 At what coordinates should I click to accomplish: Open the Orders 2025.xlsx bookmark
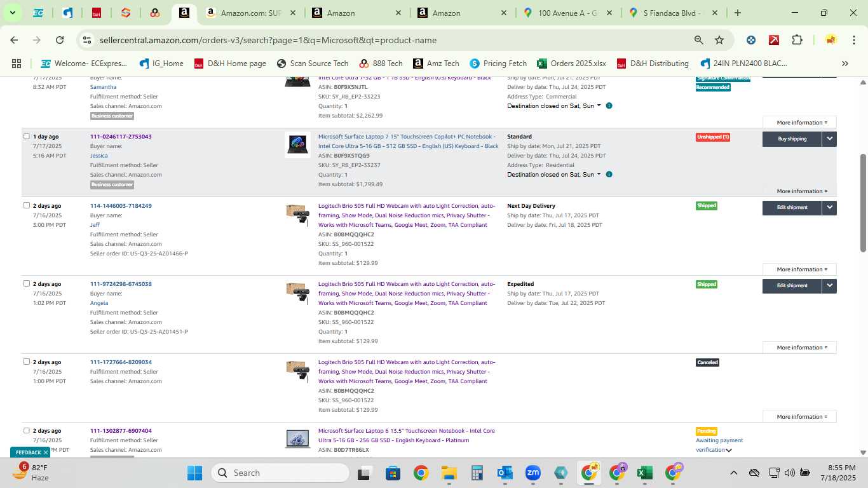pos(571,64)
